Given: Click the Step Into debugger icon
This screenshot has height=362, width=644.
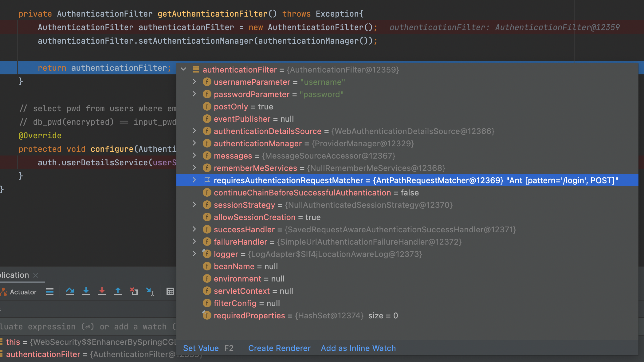Looking at the screenshot, I should coord(86,291).
